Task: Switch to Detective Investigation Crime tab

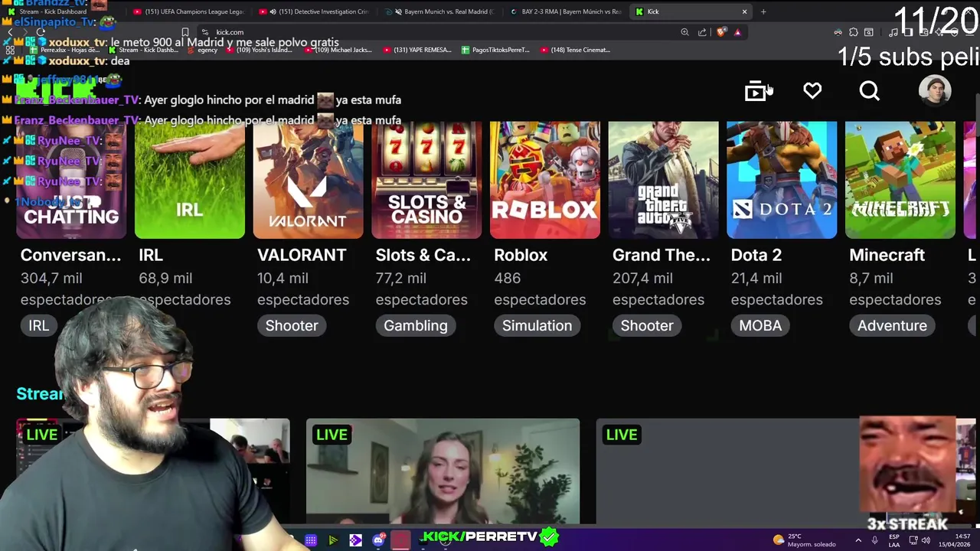Action: (314, 11)
